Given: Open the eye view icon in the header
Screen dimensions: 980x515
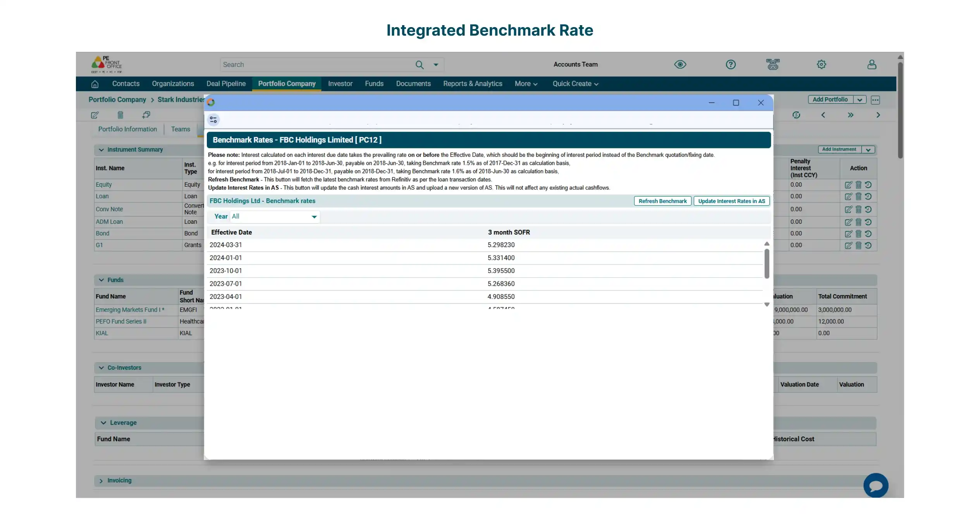Looking at the screenshot, I should pos(680,64).
